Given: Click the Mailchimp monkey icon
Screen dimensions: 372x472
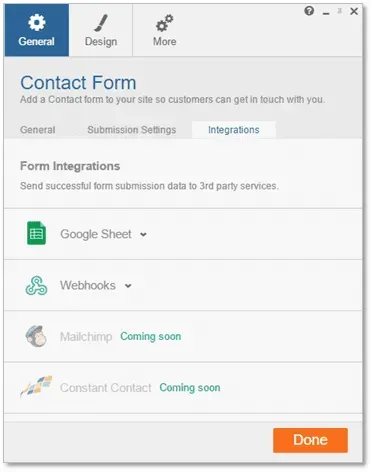Looking at the screenshot, I should click(x=36, y=336).
